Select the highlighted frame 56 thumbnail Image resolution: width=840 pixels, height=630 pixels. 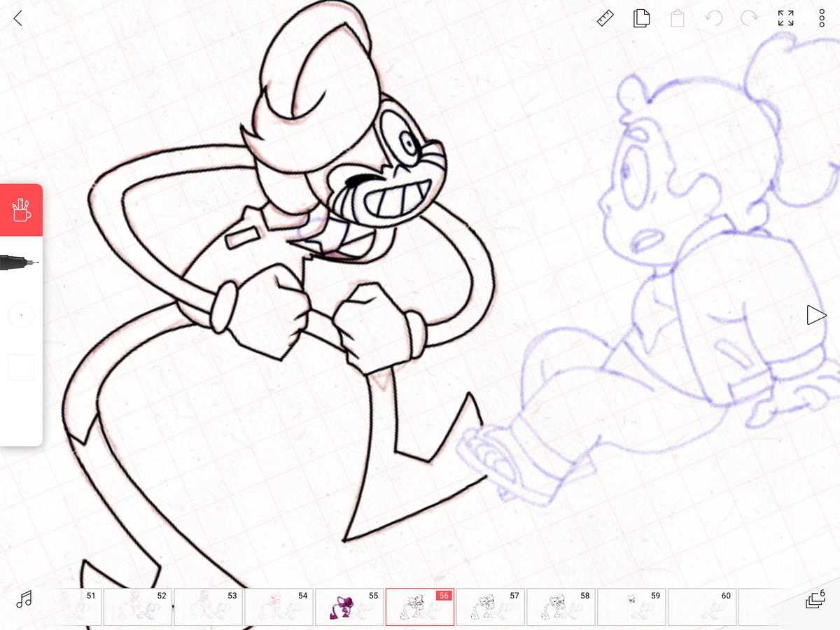(x=420, y=606)
